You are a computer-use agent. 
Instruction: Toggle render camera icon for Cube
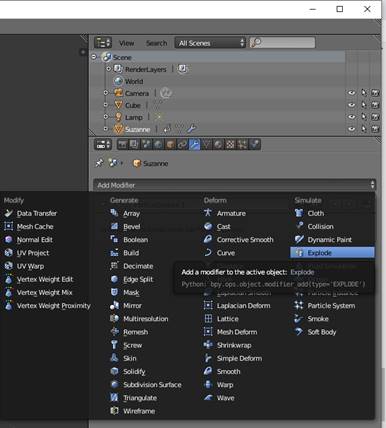[x=375, y=105]
